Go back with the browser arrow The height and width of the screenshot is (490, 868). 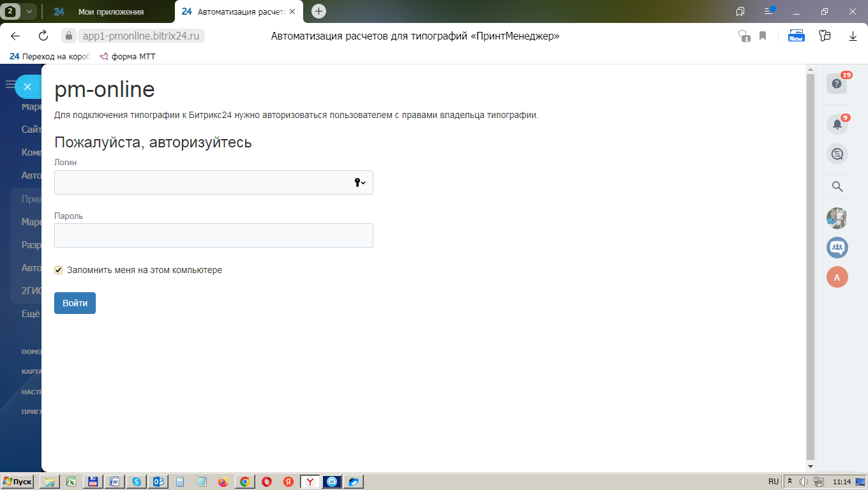click(x=15, y=36)
